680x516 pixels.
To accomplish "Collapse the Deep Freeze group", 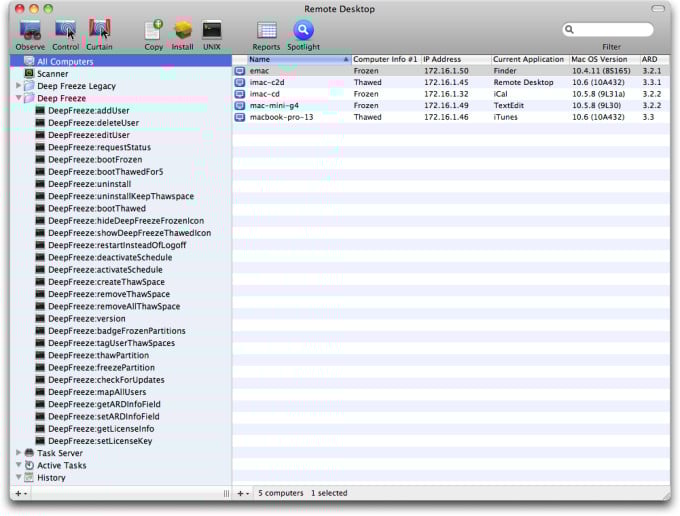I will click(18, 98).
